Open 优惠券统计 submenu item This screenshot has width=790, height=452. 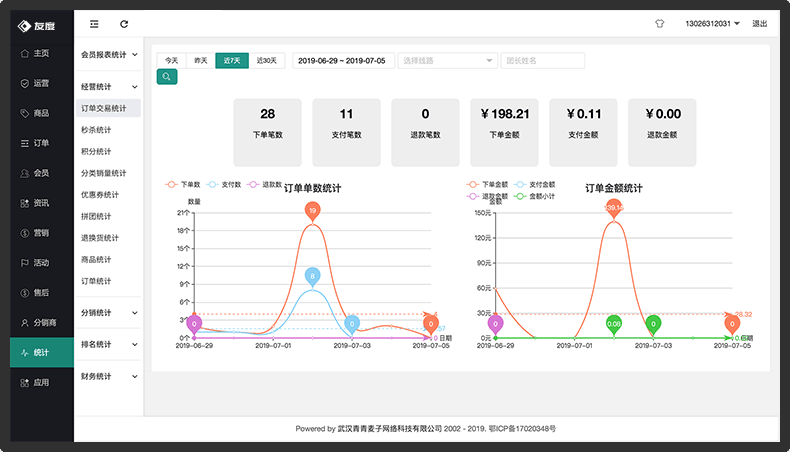point(108,195)
